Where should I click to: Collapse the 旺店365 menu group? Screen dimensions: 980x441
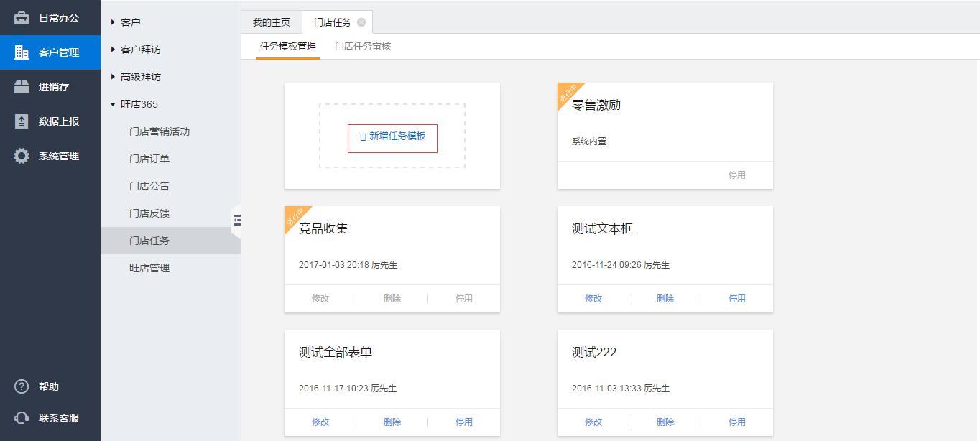click(x=114, y=104)
